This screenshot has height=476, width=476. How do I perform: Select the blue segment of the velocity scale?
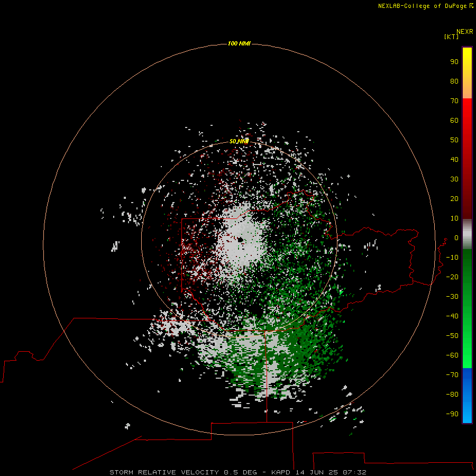coord(467,396)
